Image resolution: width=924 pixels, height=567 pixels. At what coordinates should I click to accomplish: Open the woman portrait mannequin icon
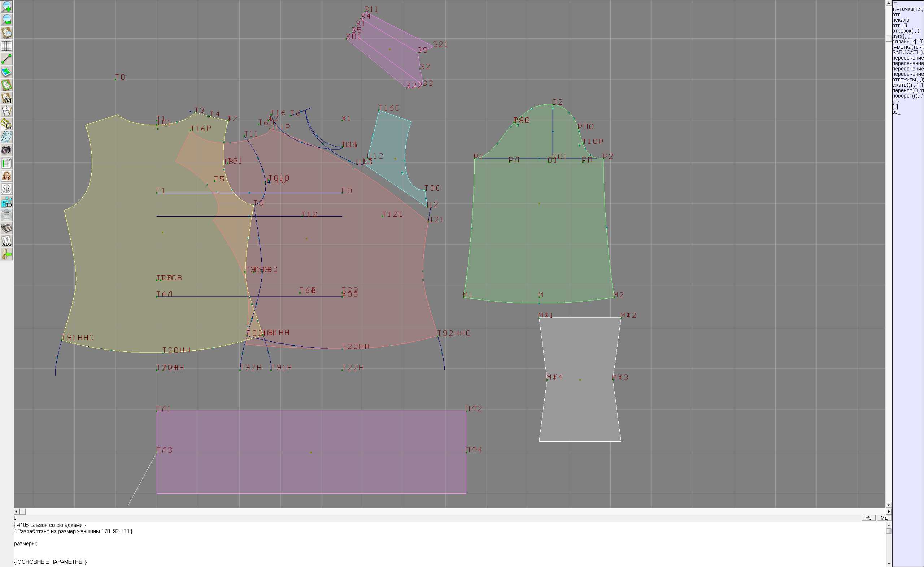pyautogui.click(x=6, y=176)
